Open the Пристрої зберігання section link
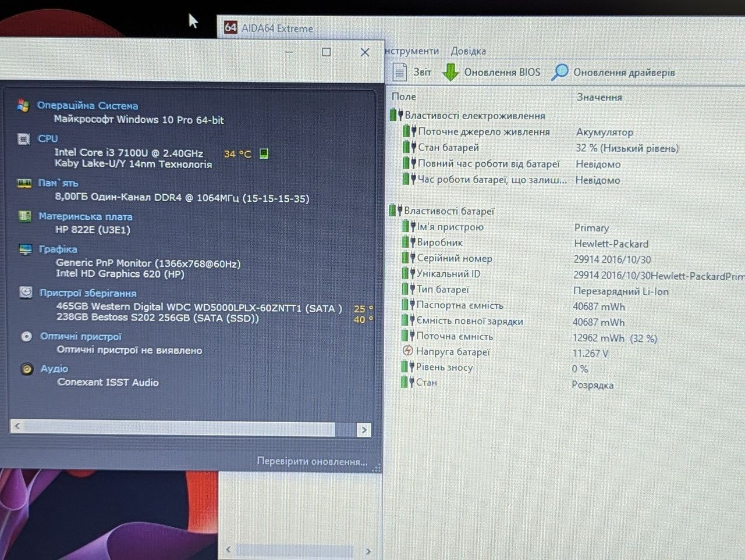745x560 pixels. 88,293
